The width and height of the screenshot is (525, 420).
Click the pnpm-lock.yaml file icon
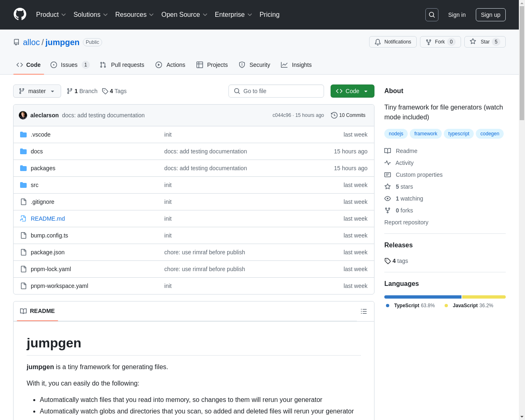(23, 269)
